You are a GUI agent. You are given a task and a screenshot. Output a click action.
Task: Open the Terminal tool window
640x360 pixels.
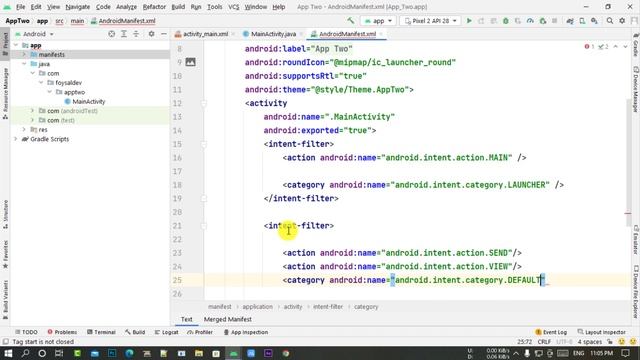[x=101, y=332]
